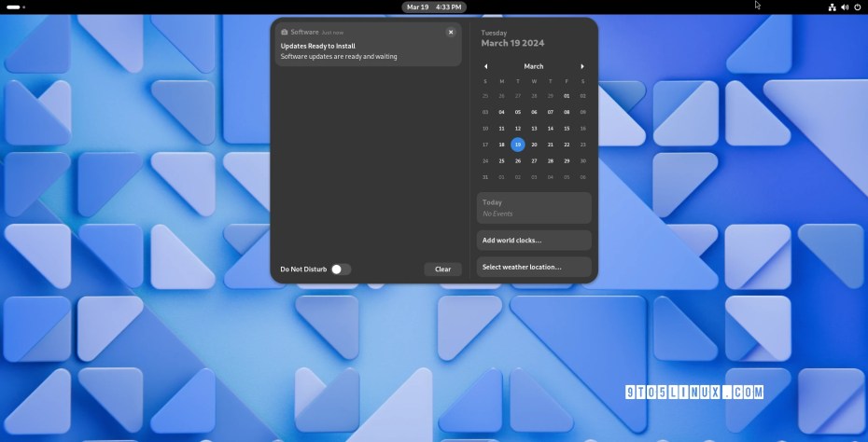Screen dimensions: 868x442
Task: Select March 11 in the calendar
Action: coord(501,129)
